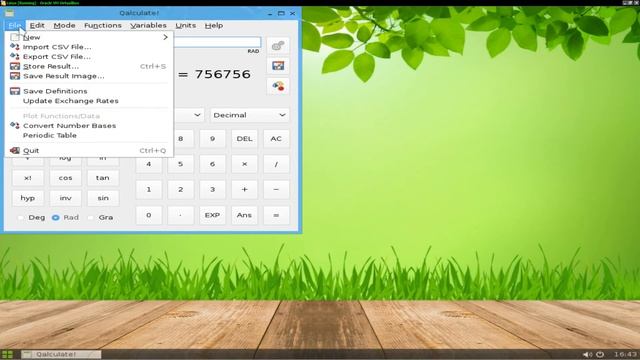Quit Qalculate via the Quit entry
640x360 pixels.
pyautogui.click(x=89, y=151)
